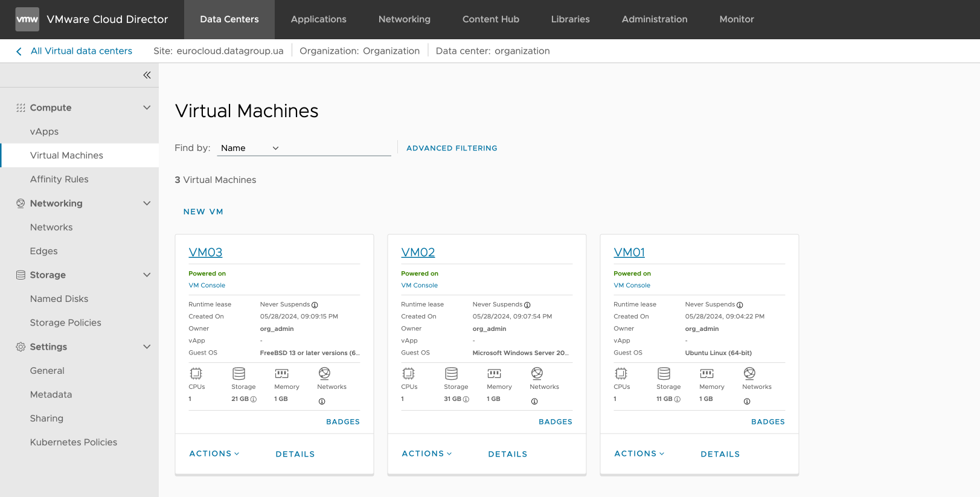980x497 pixels.
Task: Open the ACTIONS dropdown for VM01
Action: pyautogui.click(x=639, y=454)
